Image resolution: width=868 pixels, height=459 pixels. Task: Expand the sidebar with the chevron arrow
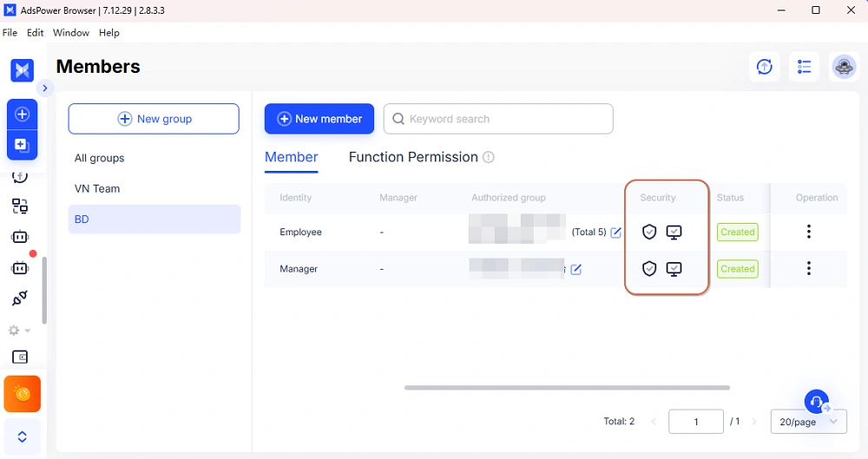click(45, 88)
